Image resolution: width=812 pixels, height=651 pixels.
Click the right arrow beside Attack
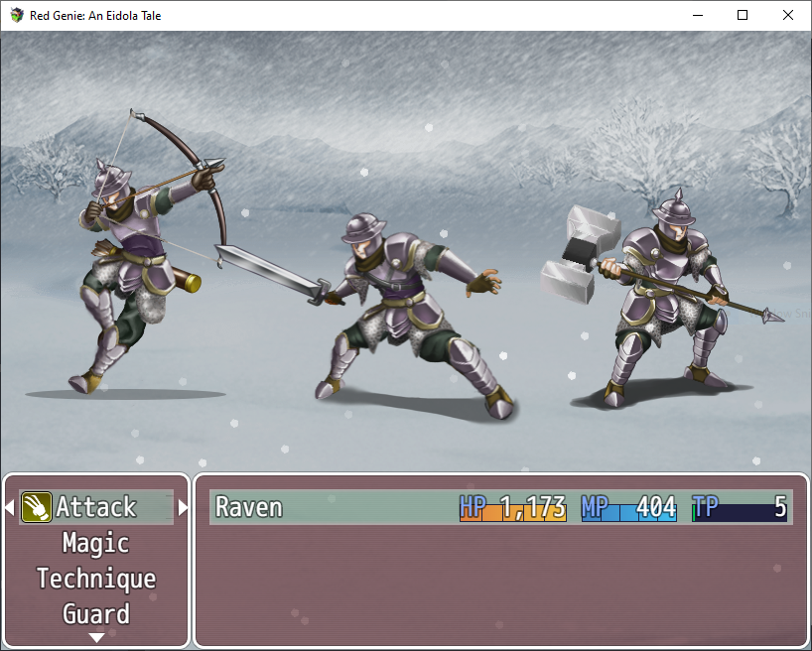click(x=183, y=507)
